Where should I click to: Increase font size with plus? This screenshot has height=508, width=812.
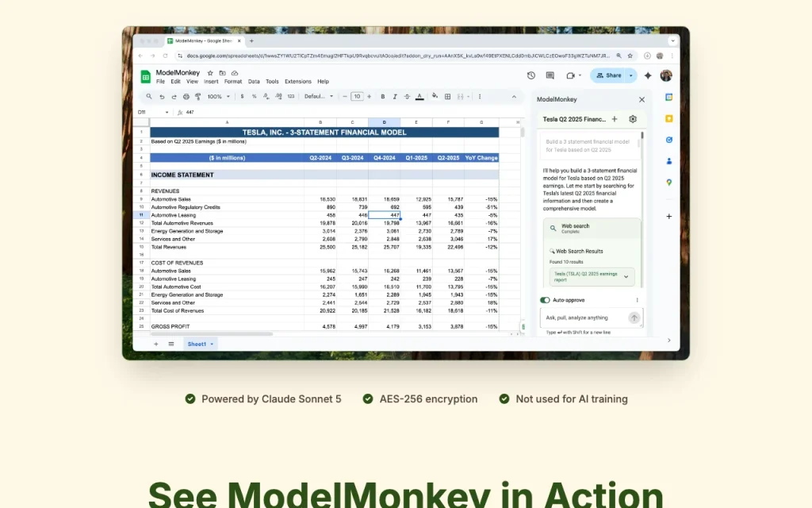tap(370, 96)
